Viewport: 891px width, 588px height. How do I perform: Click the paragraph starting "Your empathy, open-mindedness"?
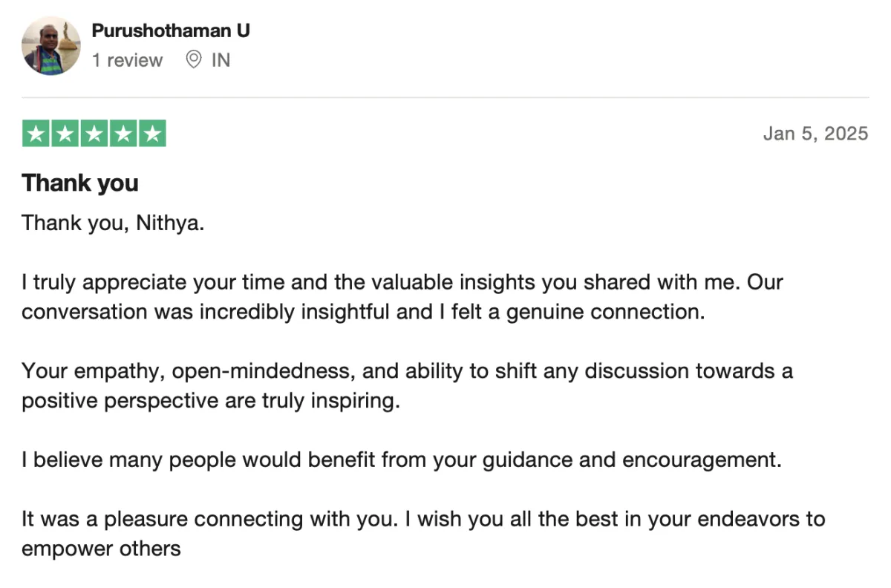click(407, 370)
